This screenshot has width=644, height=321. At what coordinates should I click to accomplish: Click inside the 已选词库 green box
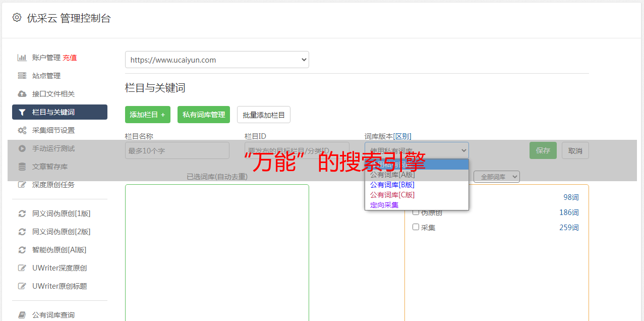pyautogui.click(x=217, y=252)
